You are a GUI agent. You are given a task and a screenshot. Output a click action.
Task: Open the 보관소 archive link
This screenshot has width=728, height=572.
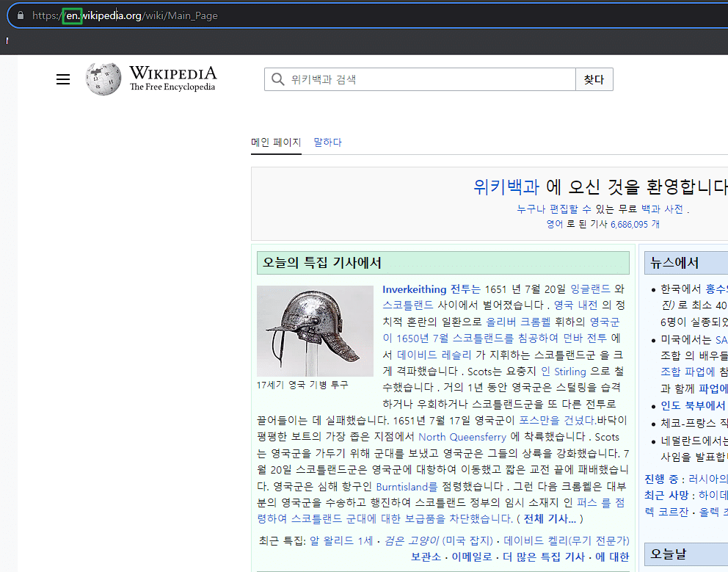426,557
